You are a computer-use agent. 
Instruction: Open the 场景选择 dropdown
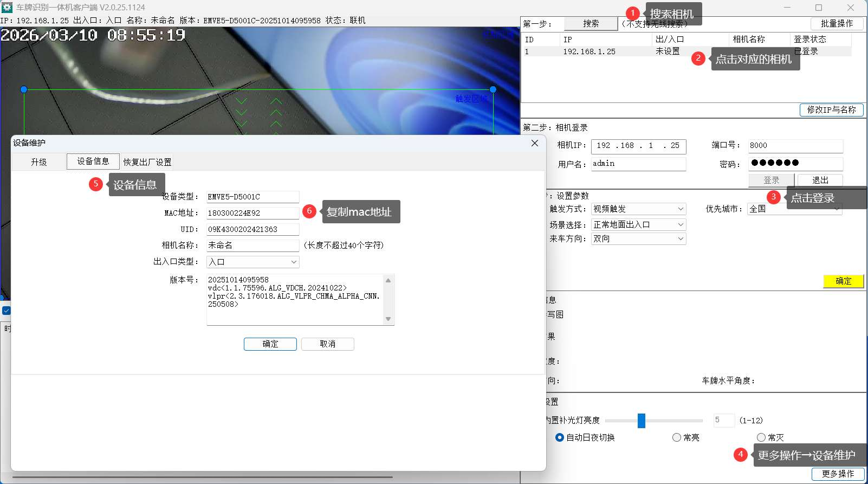click(x=638, y=224)
